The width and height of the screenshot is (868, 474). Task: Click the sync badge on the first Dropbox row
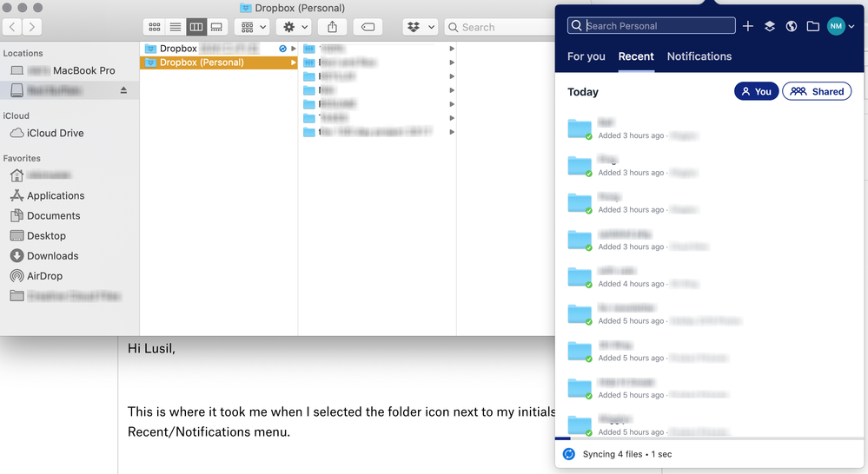282,49
